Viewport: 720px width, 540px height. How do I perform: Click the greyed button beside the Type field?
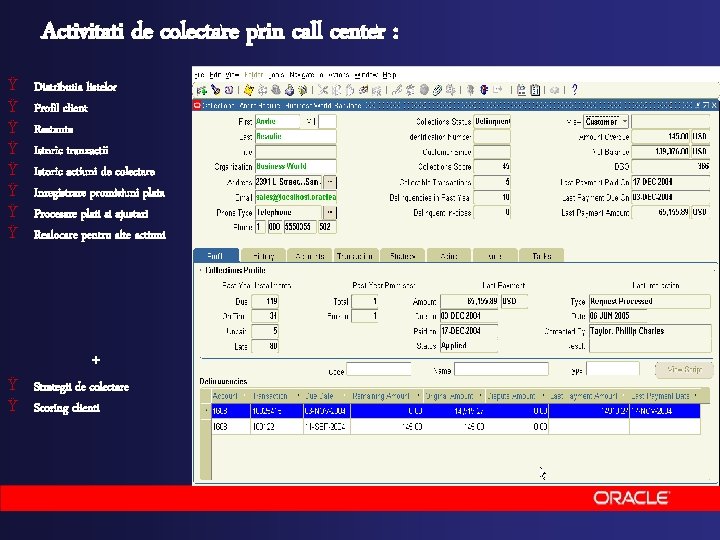click(684, 370)
